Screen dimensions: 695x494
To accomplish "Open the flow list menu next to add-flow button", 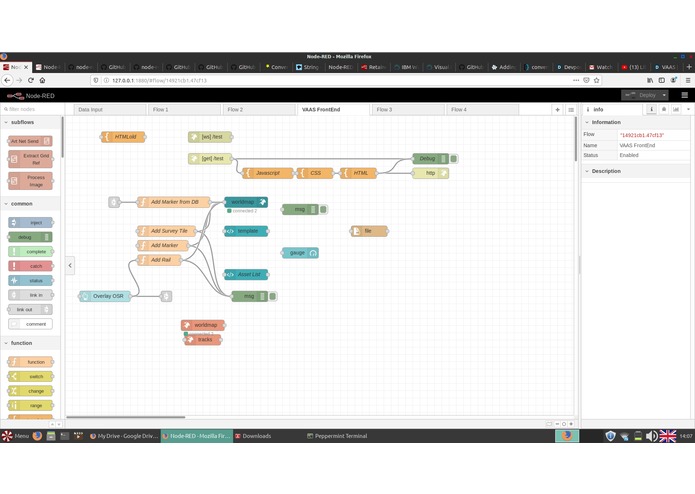I will tap(571, 109).
